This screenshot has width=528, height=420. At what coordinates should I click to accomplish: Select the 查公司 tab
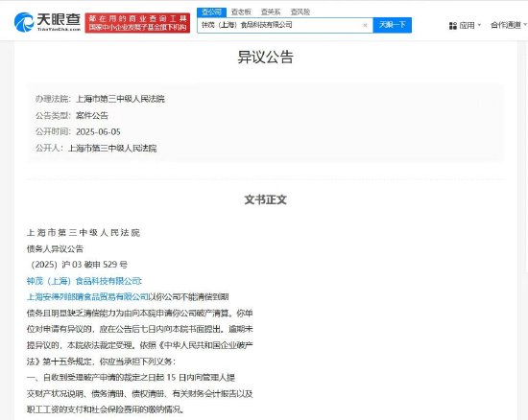[x=211, y=12]
